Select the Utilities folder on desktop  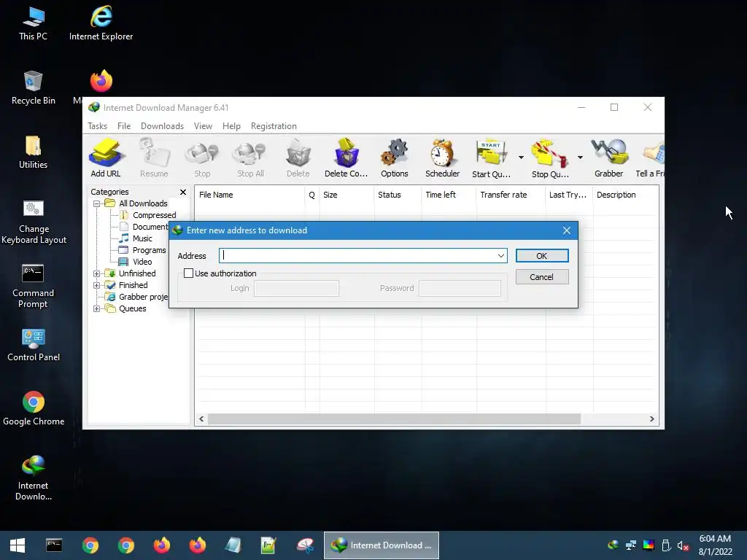point(34,152)
